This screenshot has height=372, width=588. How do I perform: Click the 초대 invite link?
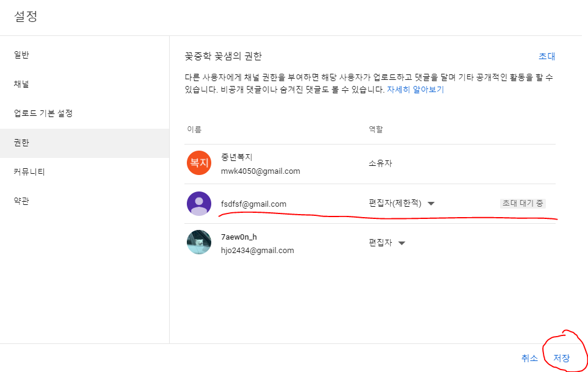tap(546, 57)
